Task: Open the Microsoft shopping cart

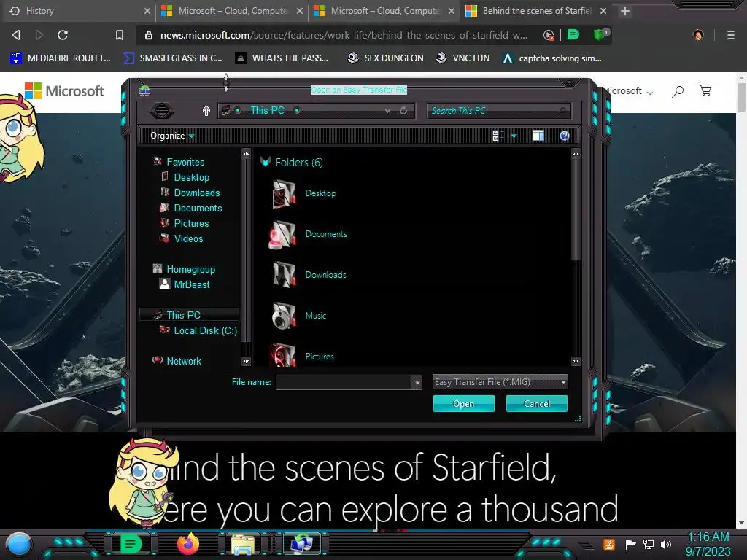Action: coord(705,90)
